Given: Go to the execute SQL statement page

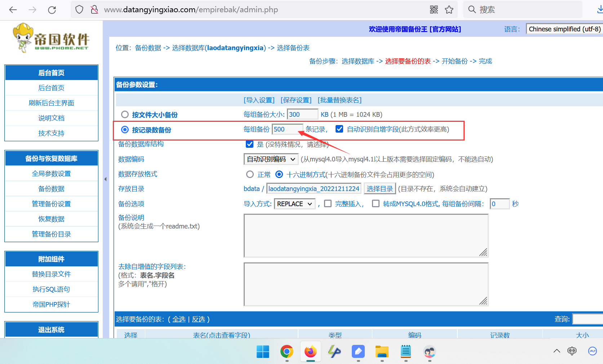Looking at the screenshot, I should point(51,289).
